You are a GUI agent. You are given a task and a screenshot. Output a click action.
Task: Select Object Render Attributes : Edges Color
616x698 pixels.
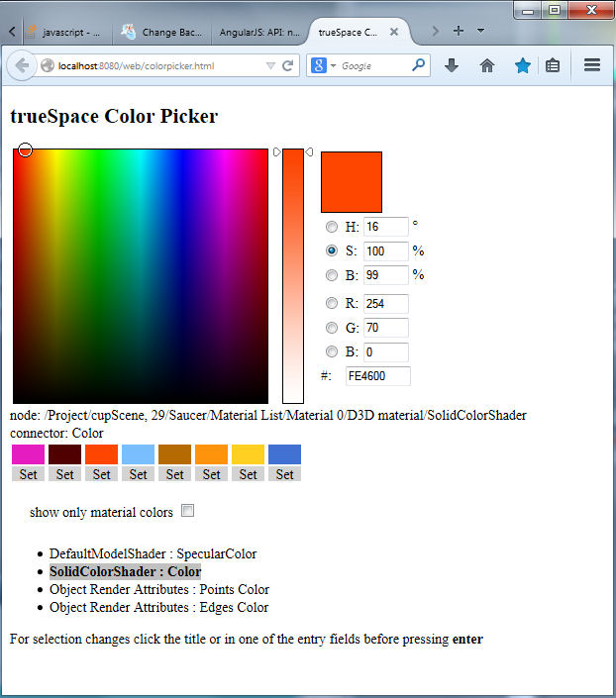pyautogui.click(x=159, y=607)
